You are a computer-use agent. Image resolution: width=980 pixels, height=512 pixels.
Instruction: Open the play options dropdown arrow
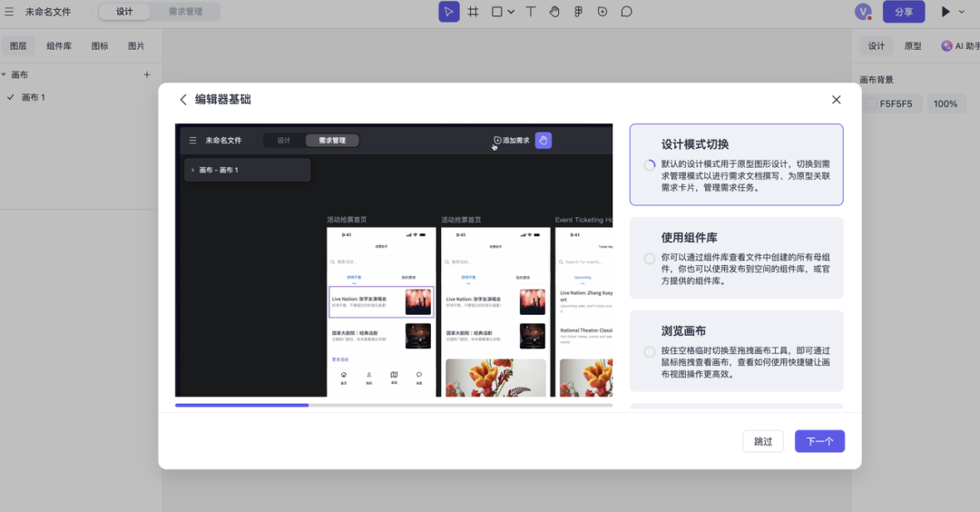[x=961, y=12]
